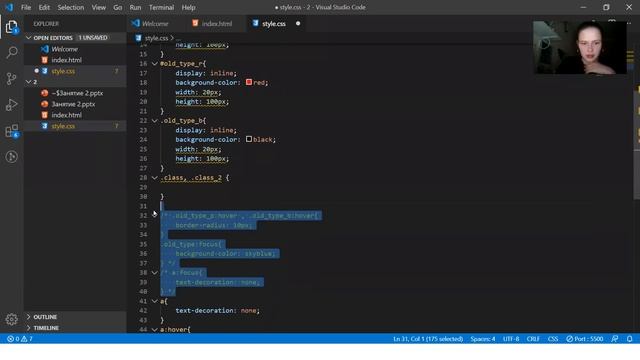Open the Go menu

click(x=118, y=7)
